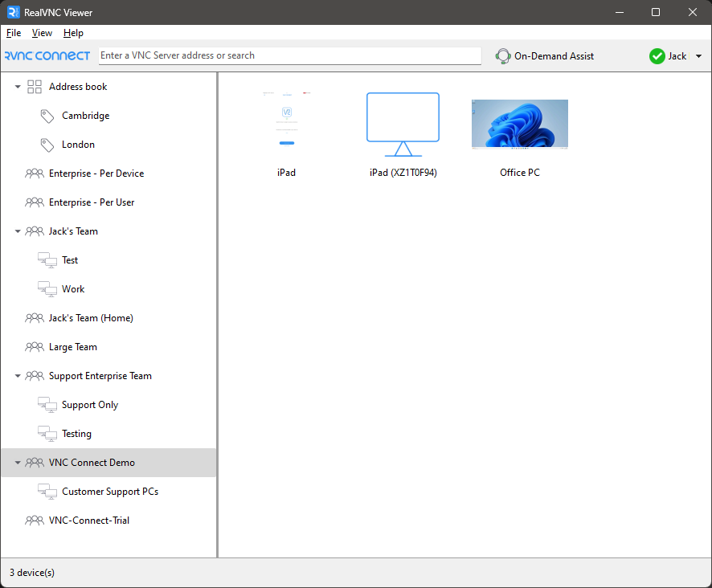Click the RVNC Connect logo
The image size is (712, 588).
tap(47, 55)
